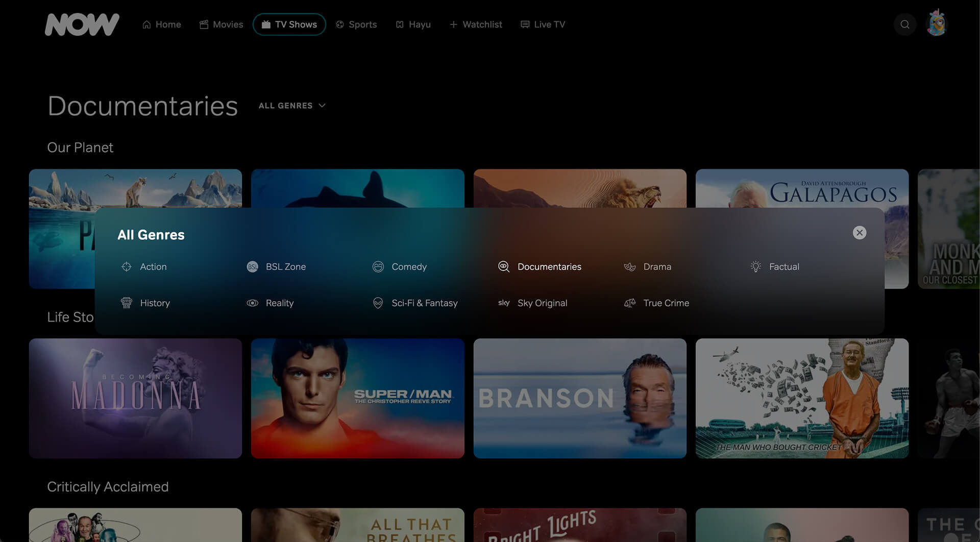Viewport: 980px width, 542px height.
Task: Click the TV Shows television icon
Action: [x=266, y=24]
